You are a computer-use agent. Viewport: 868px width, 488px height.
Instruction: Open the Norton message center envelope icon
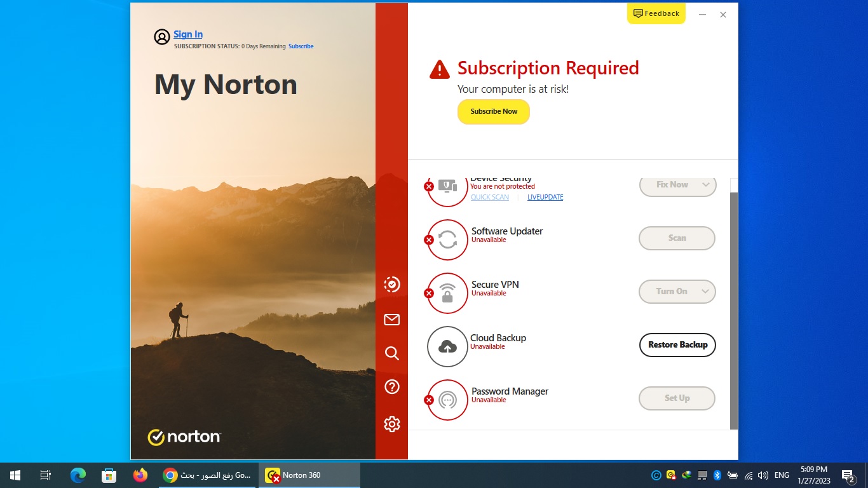coord(392,320)
